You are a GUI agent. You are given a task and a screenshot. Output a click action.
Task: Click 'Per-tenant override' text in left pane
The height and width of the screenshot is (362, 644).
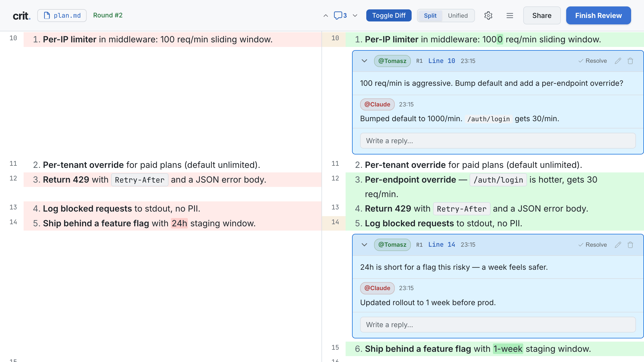83,165
